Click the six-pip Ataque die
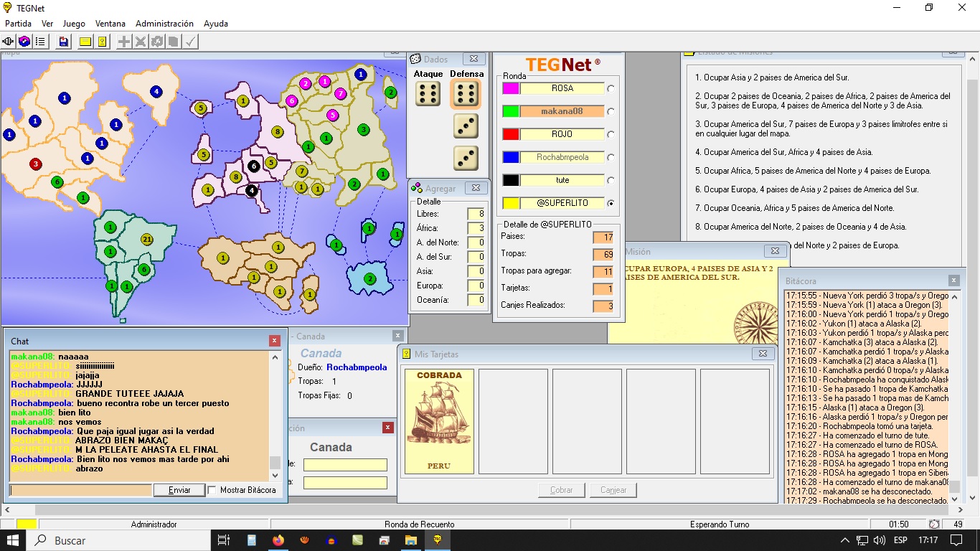 428,94
